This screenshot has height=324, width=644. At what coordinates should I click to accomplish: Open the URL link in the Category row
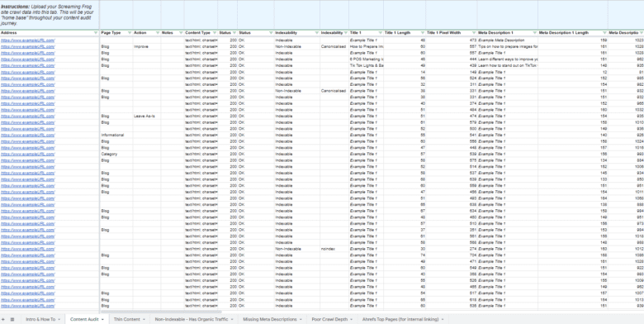[x=28, y=155]
